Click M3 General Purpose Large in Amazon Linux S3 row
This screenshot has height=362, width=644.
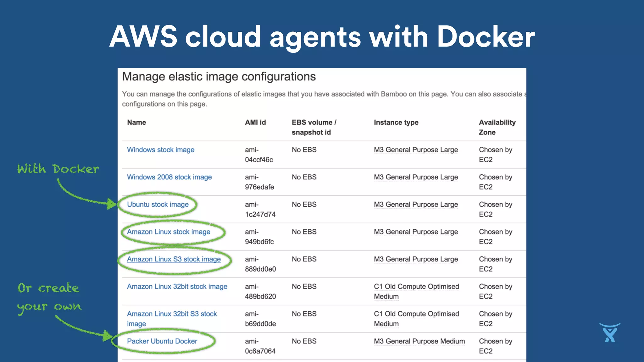(x=416, y=259)
